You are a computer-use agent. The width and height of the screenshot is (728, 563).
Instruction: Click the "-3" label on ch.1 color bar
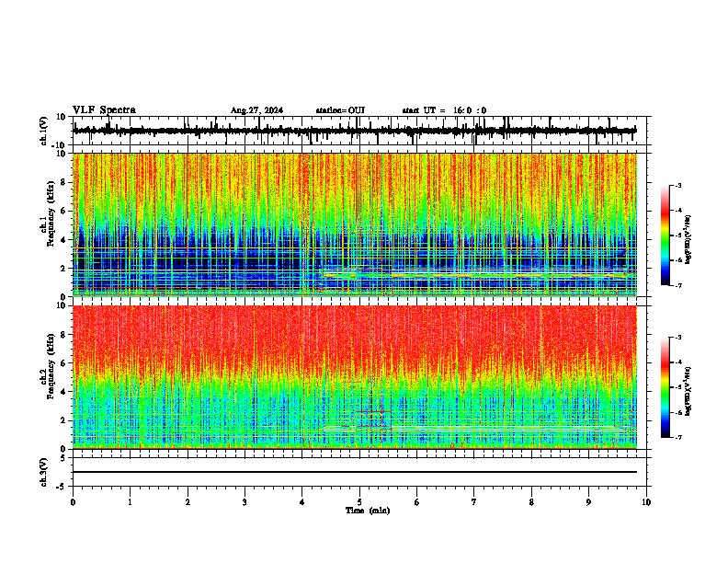click(x=678, y=186)
